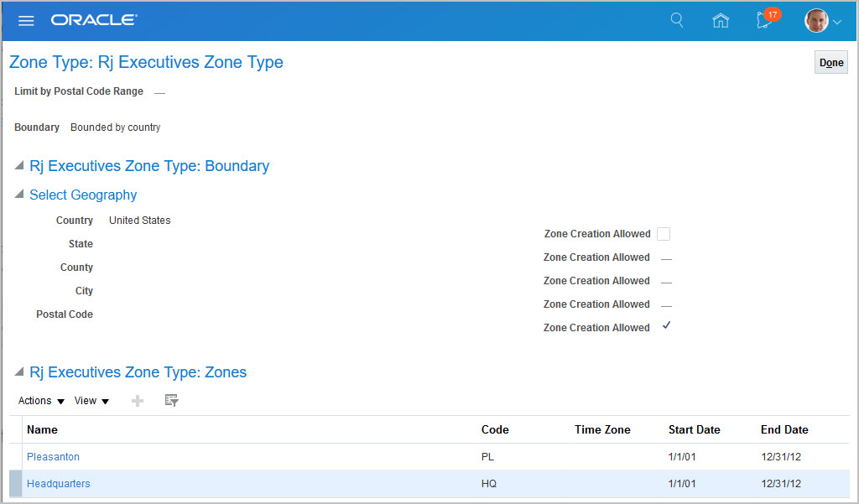This screenshot has height=504, width=859.
Task: Go to the Home icon
Action: (x=720, y=21)
